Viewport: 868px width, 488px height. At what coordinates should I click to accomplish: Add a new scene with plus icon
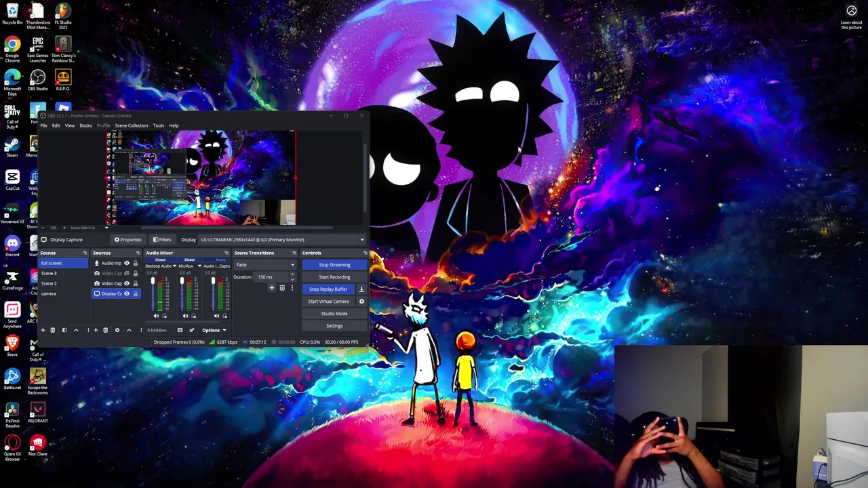(x=43, y=330)
